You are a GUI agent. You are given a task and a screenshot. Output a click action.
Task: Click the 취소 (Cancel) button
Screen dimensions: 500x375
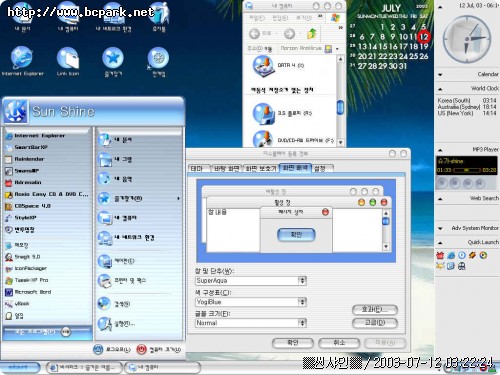click(339, 343)
